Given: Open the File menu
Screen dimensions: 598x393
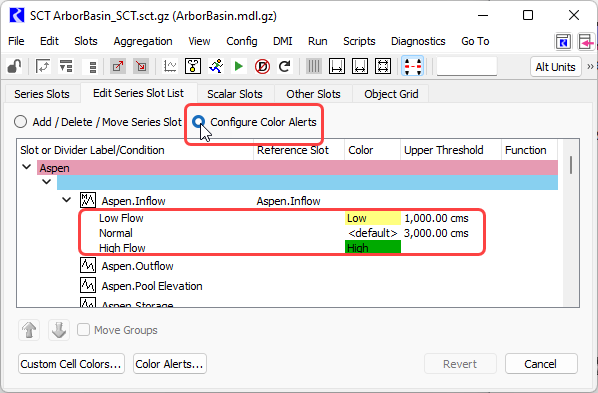Looking at the screenshot, I should 16,41.
